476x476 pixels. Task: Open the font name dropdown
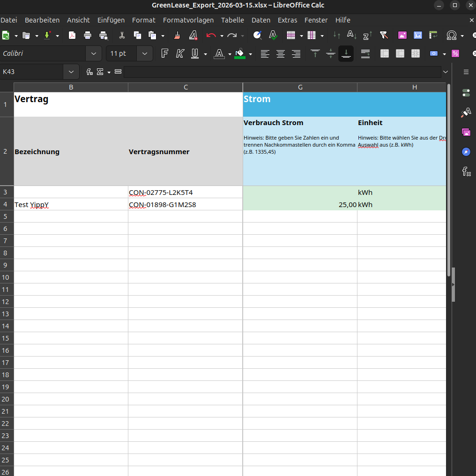[x=94, y=53]
